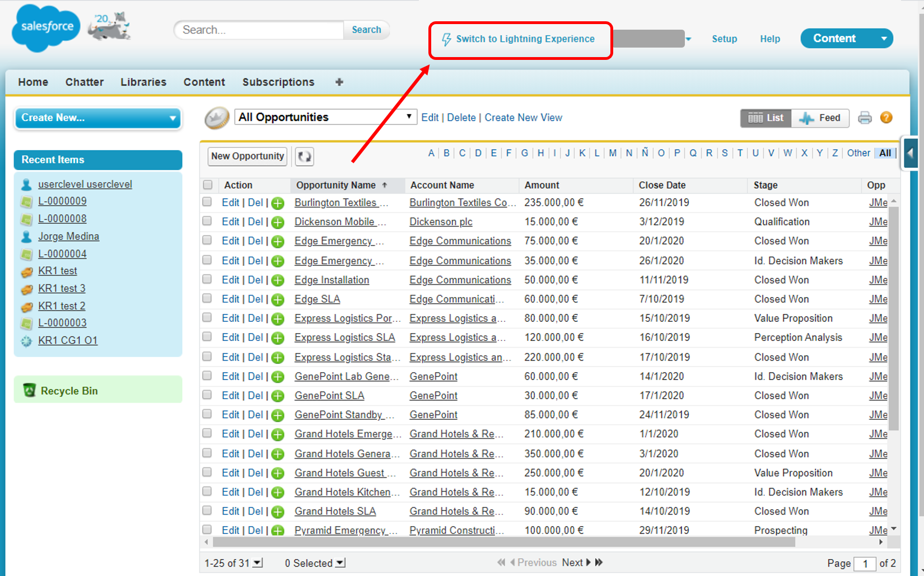Check the GenePoint Standby row checkbox
Screen dimensions: 924x576
pos(207,414)
